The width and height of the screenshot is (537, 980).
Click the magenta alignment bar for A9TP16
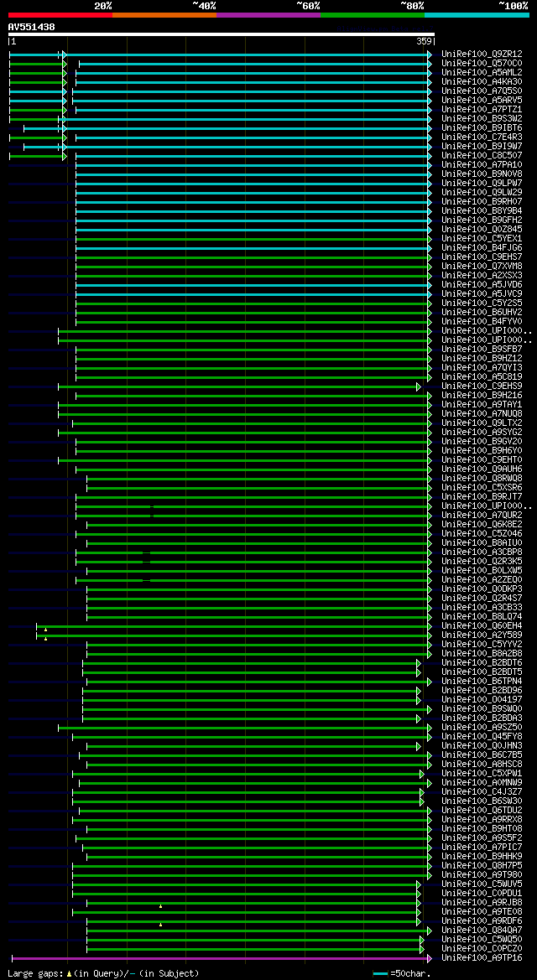(x=222, y=958)
